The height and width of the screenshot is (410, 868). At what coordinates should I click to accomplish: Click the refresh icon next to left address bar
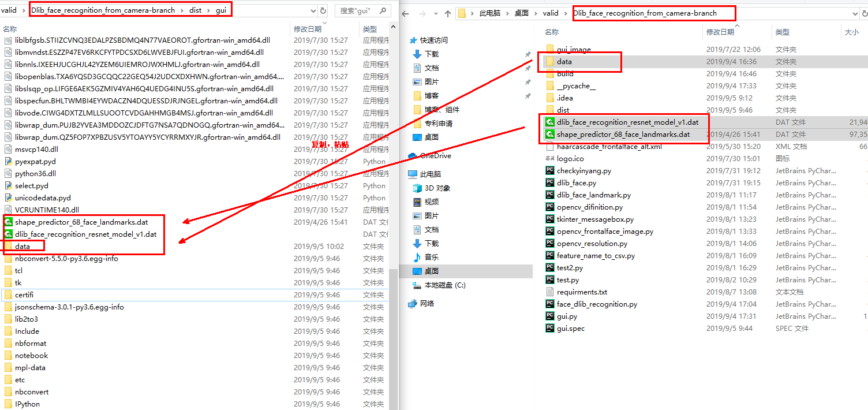[323, 10]
